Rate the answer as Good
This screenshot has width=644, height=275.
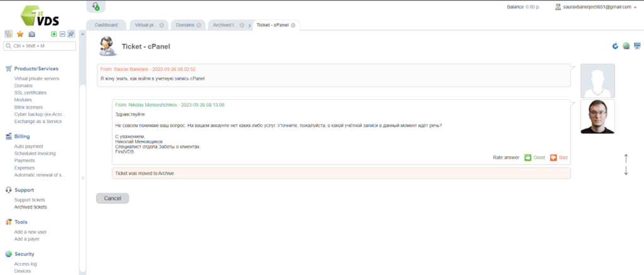click(x=535, y=158)
